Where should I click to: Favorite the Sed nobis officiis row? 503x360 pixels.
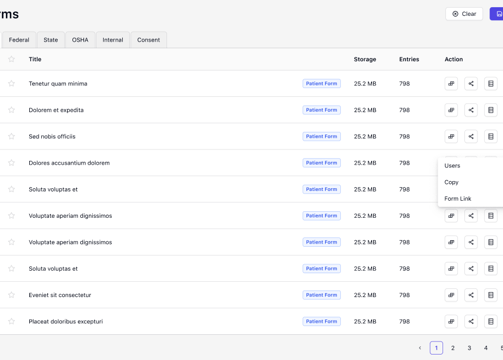tap(12, 136)
